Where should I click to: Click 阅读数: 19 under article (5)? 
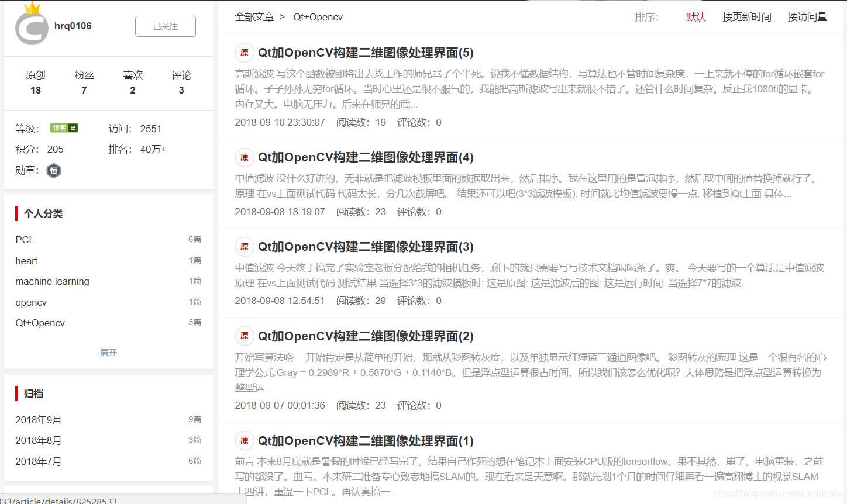[x=361, y=122]
